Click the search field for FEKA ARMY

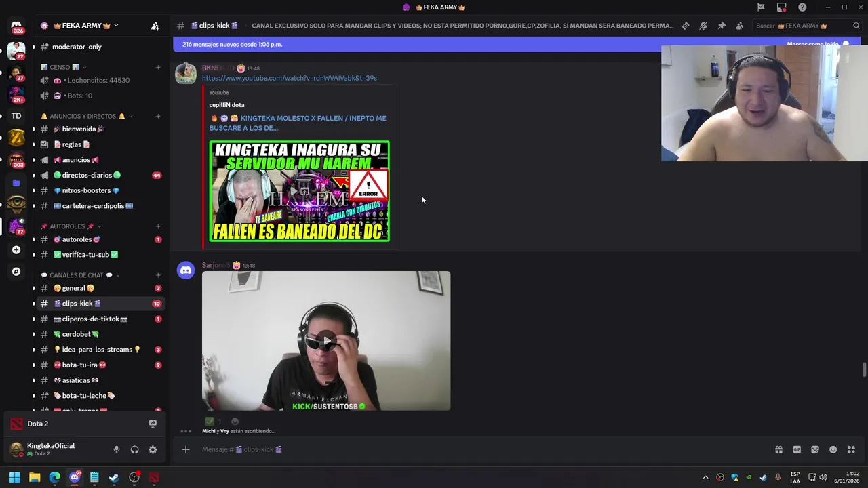[807, 26]
